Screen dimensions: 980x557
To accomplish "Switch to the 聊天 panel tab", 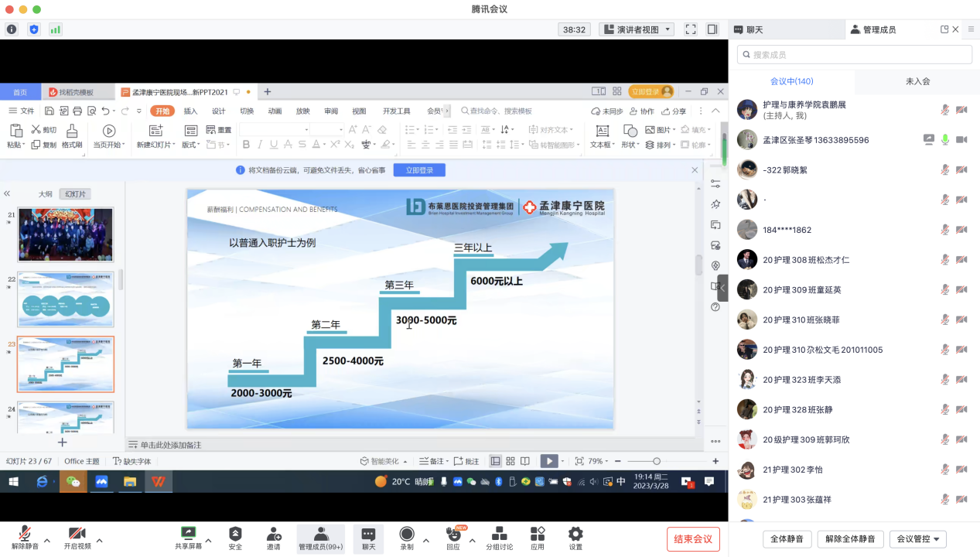I will pyautogui.click(x=786, y=29).
